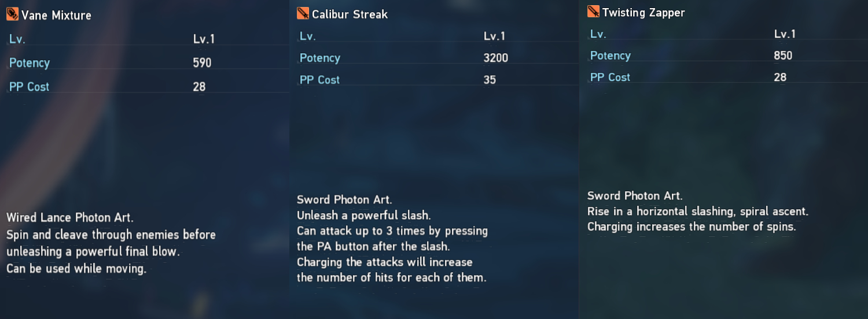Click the PP Cost value 35

coord(490,80)
